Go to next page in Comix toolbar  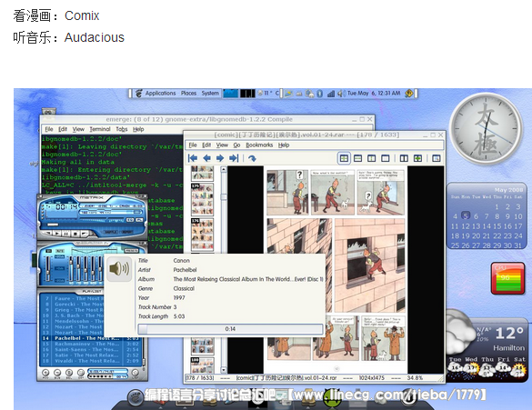[220, 158]
